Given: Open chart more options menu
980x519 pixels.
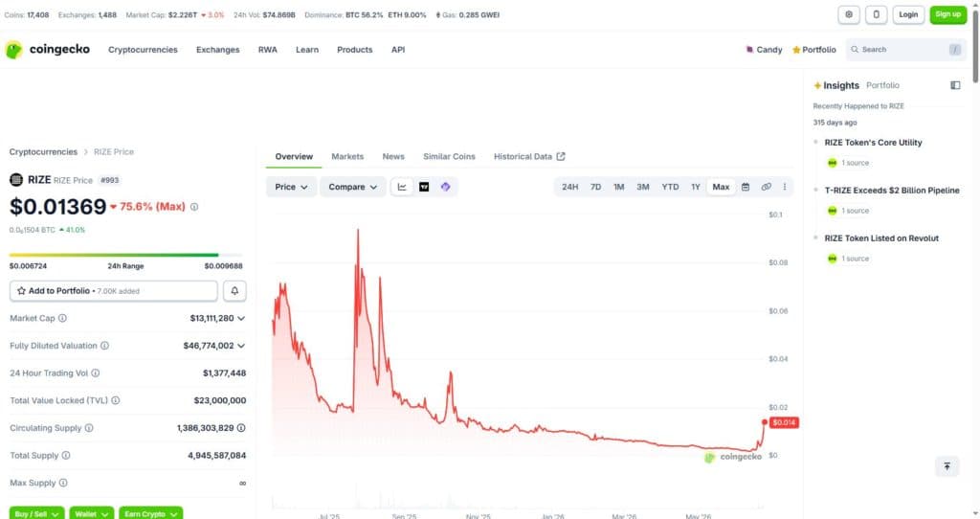Looking at the screenshot, I should [785, 187].
